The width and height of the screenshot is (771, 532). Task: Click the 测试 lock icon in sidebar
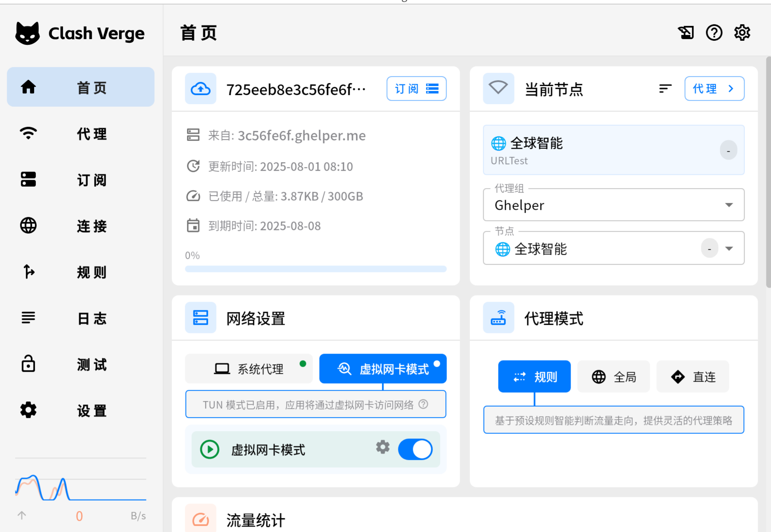[28, 363]
